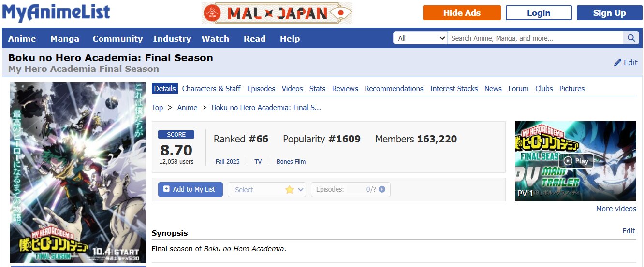644x267 pixels.
Task: Open the Community navigation menu
Action: coord(117,39)
